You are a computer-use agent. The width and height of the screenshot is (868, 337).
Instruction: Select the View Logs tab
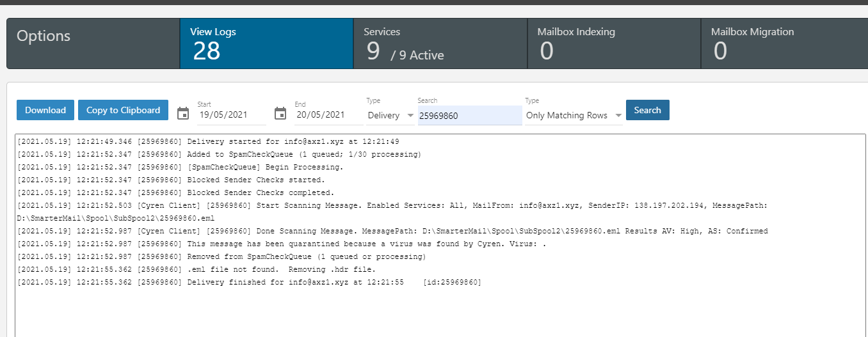[x=266, y=43]
